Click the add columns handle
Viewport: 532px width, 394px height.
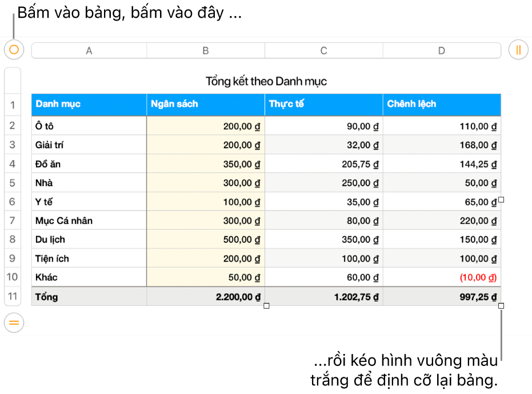pos(518,50)
